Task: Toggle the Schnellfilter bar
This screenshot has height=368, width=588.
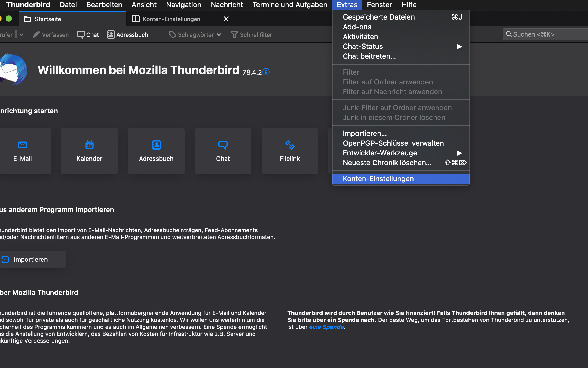Action: [251, 34]
